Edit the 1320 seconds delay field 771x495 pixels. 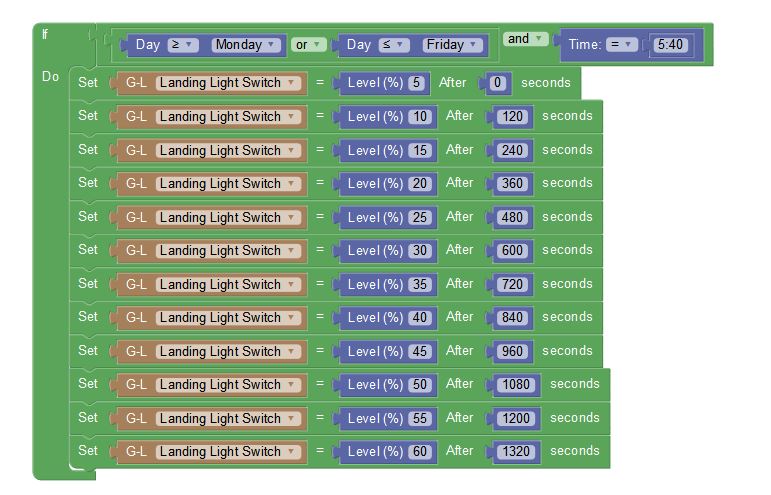tap(518, 452)
